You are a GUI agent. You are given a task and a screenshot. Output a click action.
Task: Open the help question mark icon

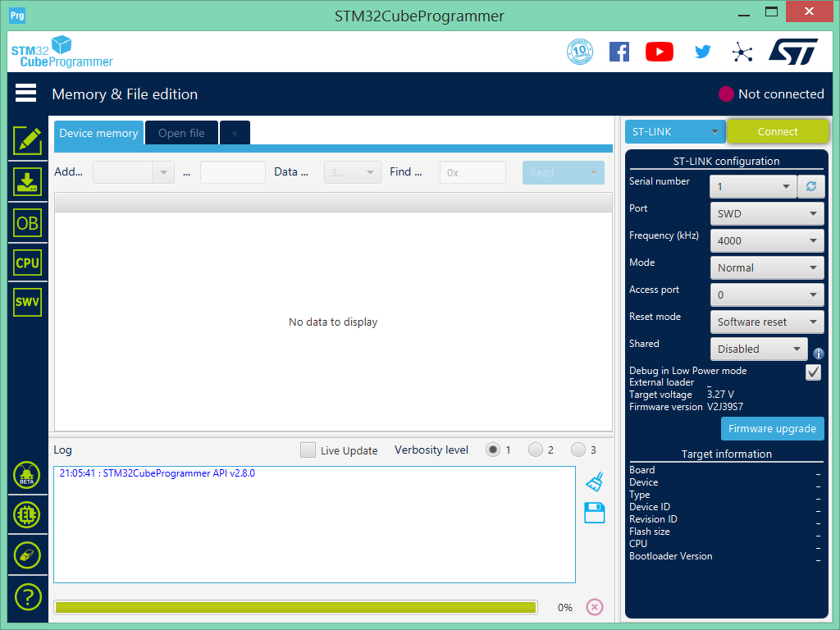[28, 596]
